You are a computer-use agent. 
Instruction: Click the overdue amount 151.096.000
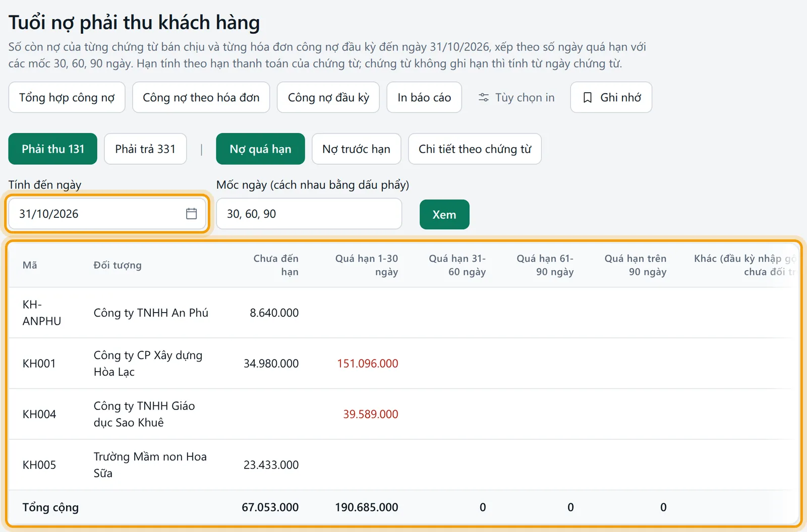click(x=368, y=364)
